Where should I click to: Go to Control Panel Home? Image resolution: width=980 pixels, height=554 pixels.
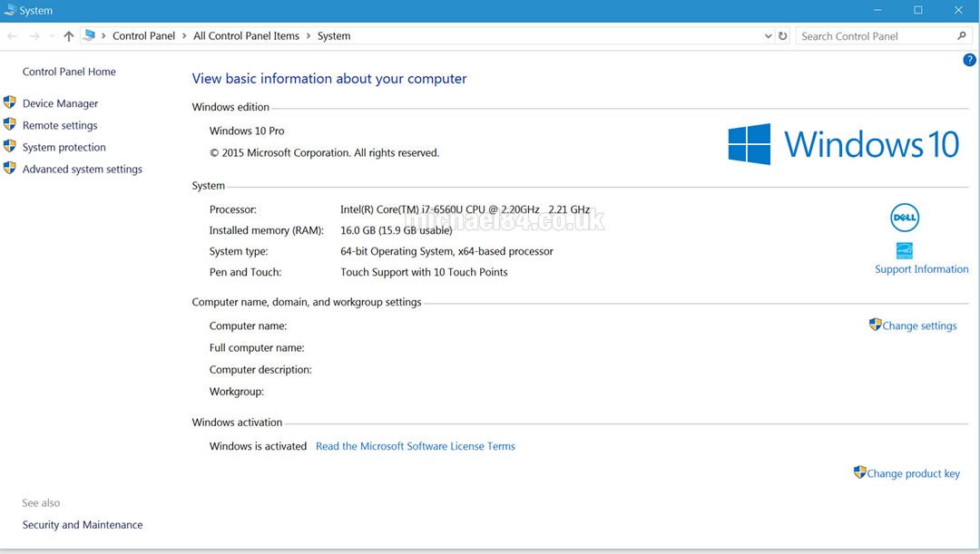point(69,72)
